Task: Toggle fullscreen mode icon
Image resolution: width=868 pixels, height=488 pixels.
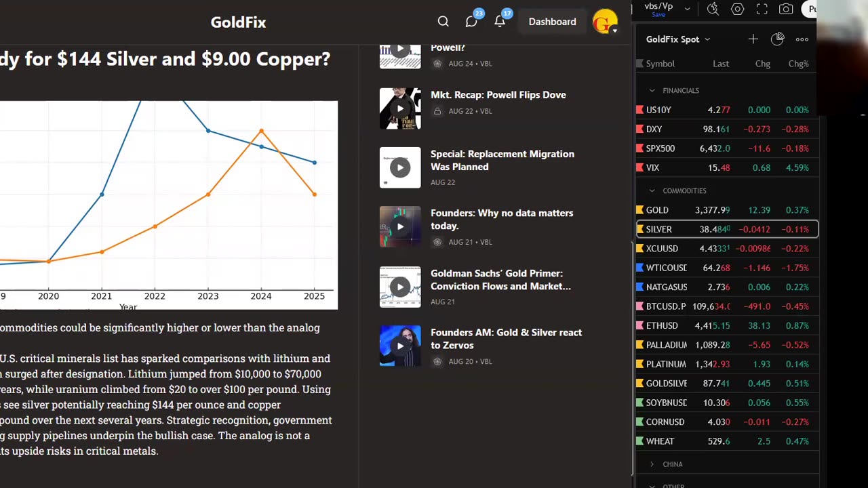Action: 762,9
